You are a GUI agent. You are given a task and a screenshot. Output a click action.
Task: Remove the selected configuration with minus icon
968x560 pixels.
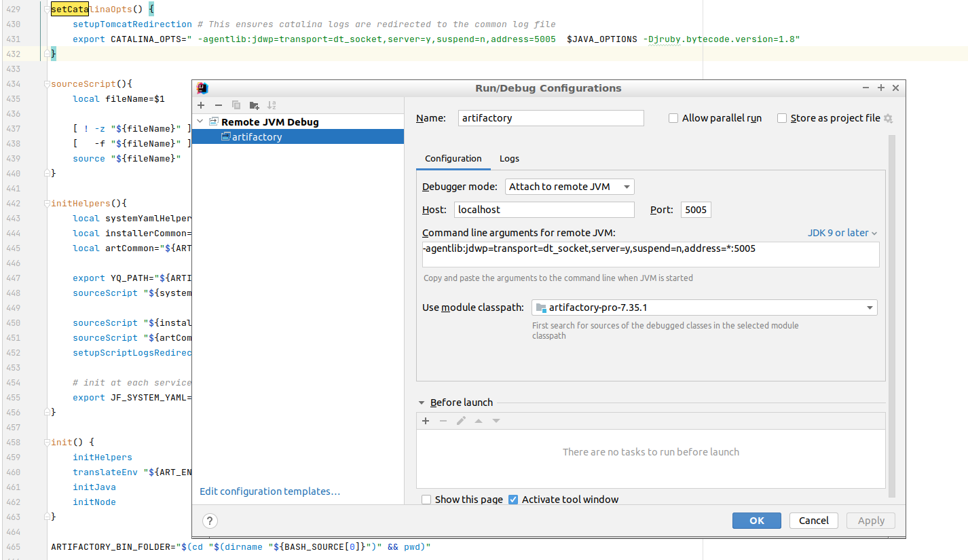[219, 105]
